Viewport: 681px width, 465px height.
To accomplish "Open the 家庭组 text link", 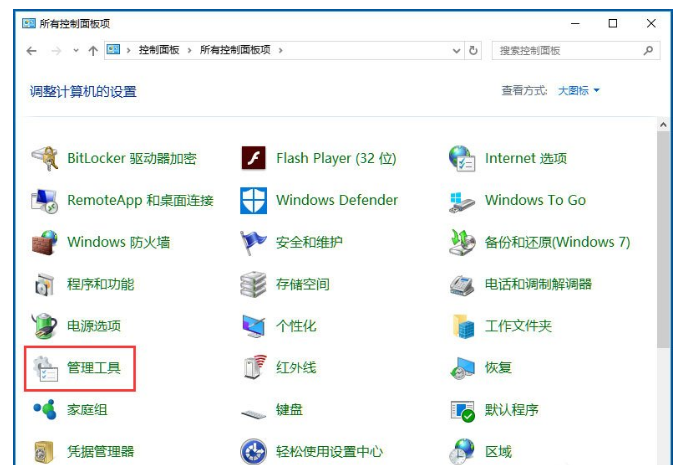I will tap(87, 410).
